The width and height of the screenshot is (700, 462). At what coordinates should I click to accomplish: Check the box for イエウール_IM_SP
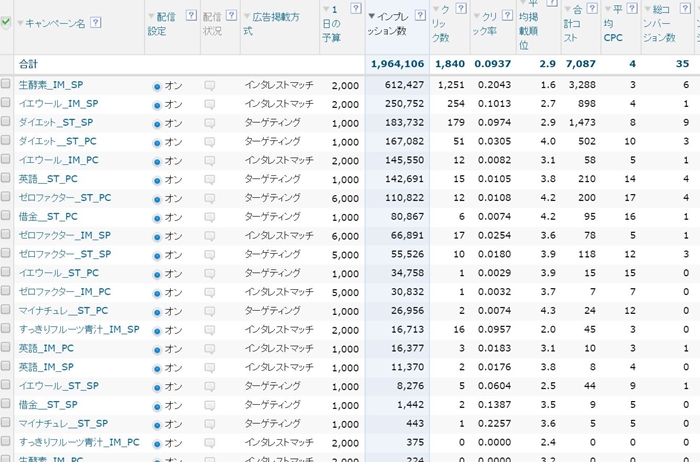pyautogui.click(x=5, y=102)
